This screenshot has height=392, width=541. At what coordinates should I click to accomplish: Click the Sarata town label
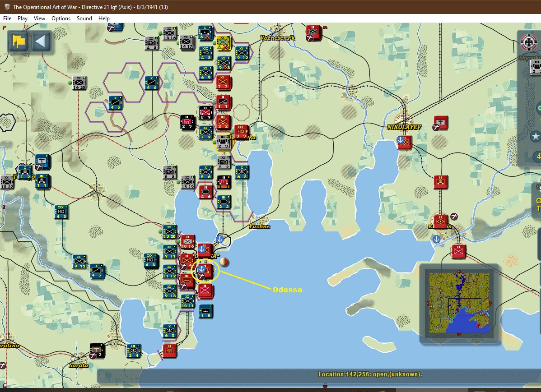point(79,365)
